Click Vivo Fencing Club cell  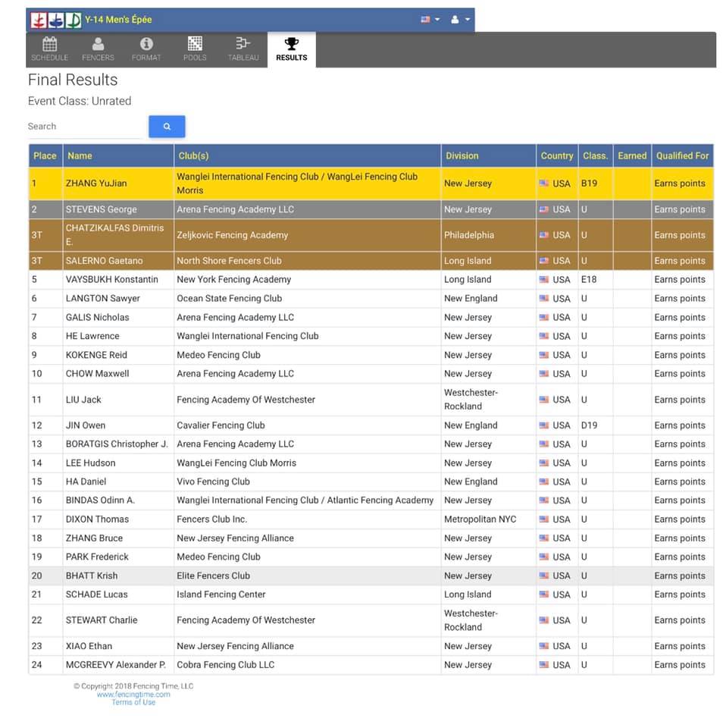coord(307,482)
